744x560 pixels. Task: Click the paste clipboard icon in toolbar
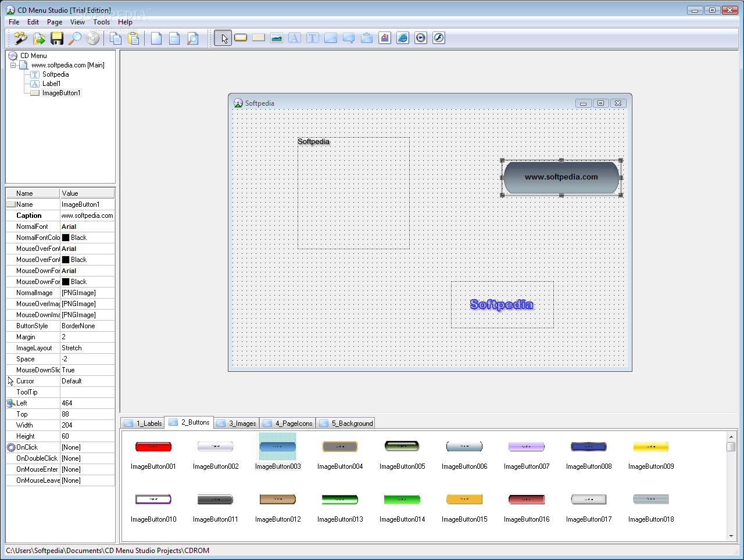[x=134, y=38]
